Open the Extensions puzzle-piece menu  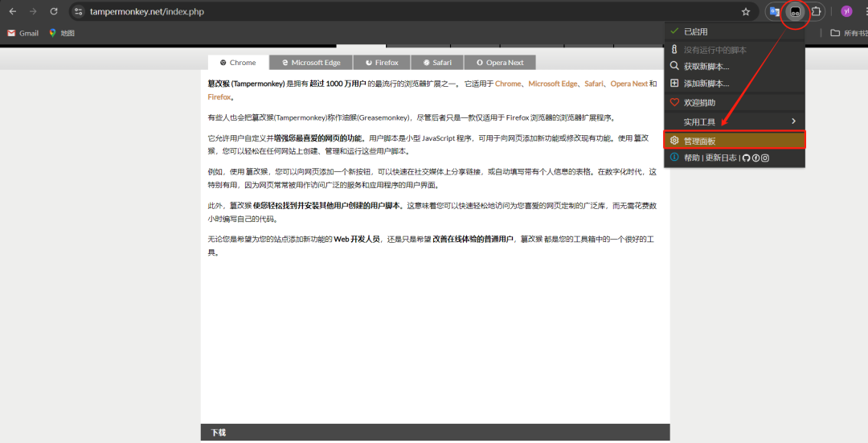tap(816, 11)
